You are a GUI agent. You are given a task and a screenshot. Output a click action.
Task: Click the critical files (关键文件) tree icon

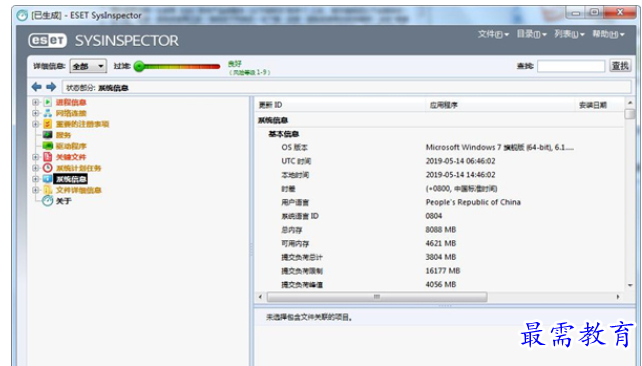click(x=47, y=157)
